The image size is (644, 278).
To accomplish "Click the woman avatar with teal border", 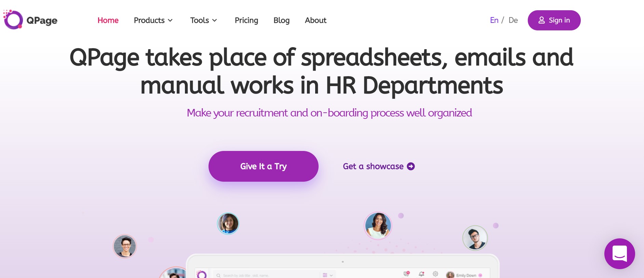I will 228,224.
